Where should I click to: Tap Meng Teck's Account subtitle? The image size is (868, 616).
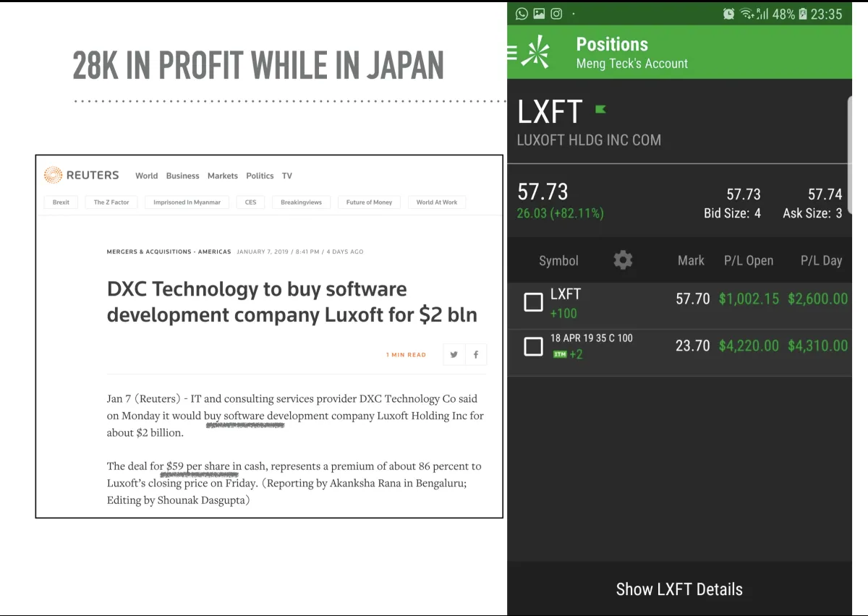[631, 64]
